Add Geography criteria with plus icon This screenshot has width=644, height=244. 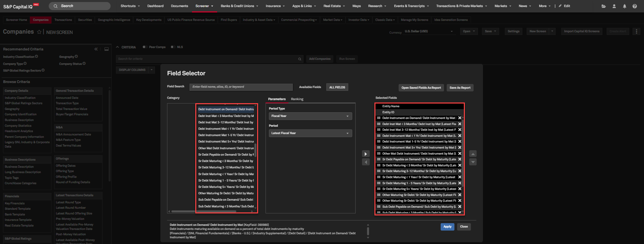pos(76,56)
